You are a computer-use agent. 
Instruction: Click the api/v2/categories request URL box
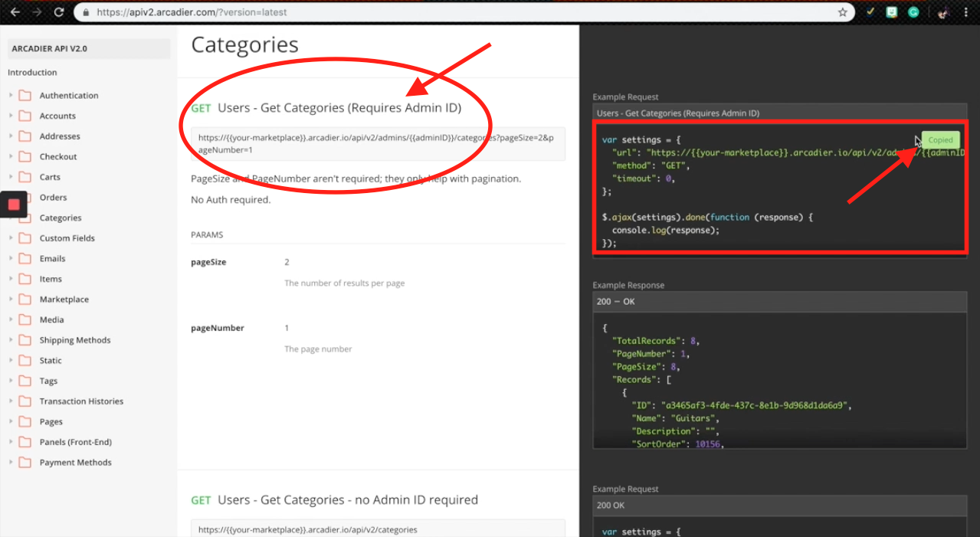click(x=379, y=529)
